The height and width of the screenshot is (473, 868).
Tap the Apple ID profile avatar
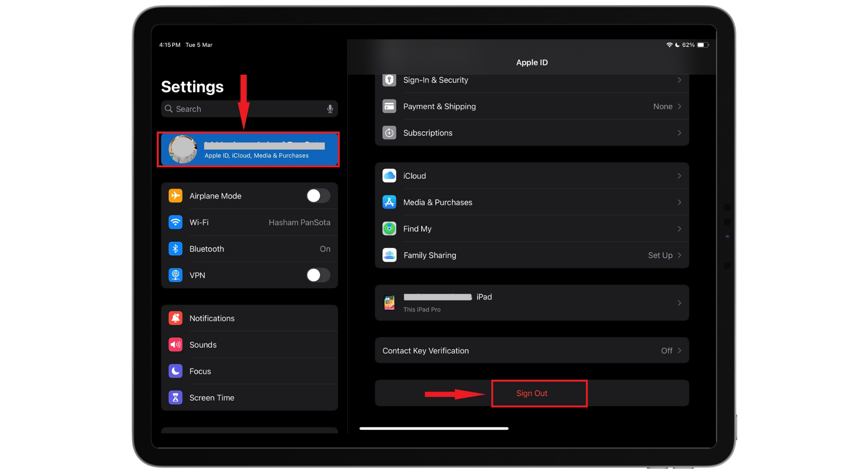pyautogui.click(x=183, y=149)
